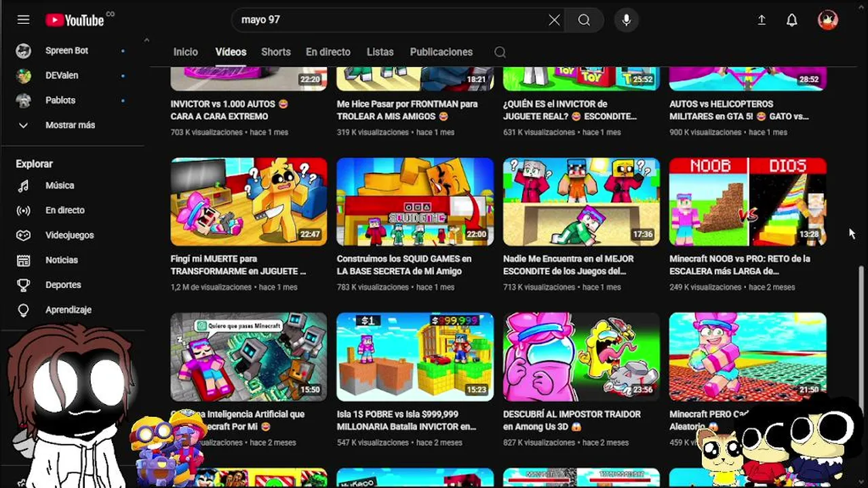Image resolution: width=868 pixels, height=488 pixels.
Task: Open NOOB vs DIOS staircase thumbnail
Action: (747, 202)
